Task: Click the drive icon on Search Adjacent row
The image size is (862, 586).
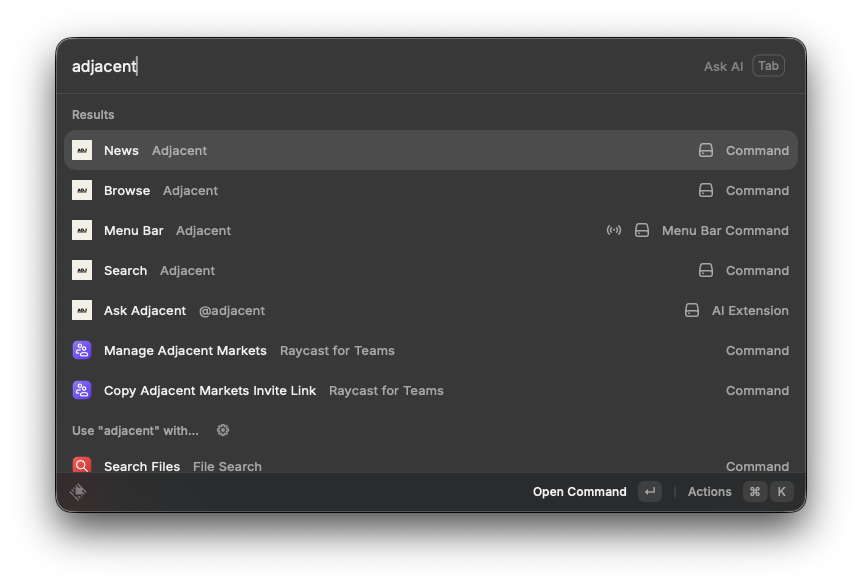Action: click(706, 270)
